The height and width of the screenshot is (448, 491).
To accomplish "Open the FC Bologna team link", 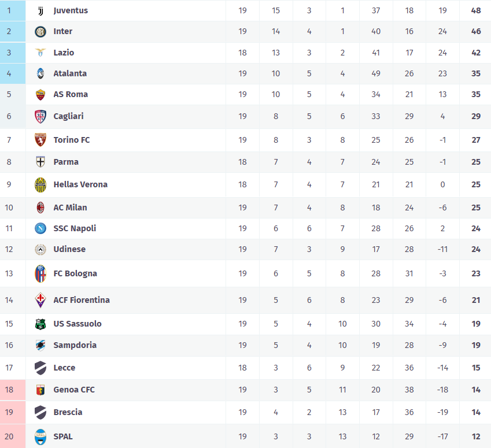I will point(75,273).
